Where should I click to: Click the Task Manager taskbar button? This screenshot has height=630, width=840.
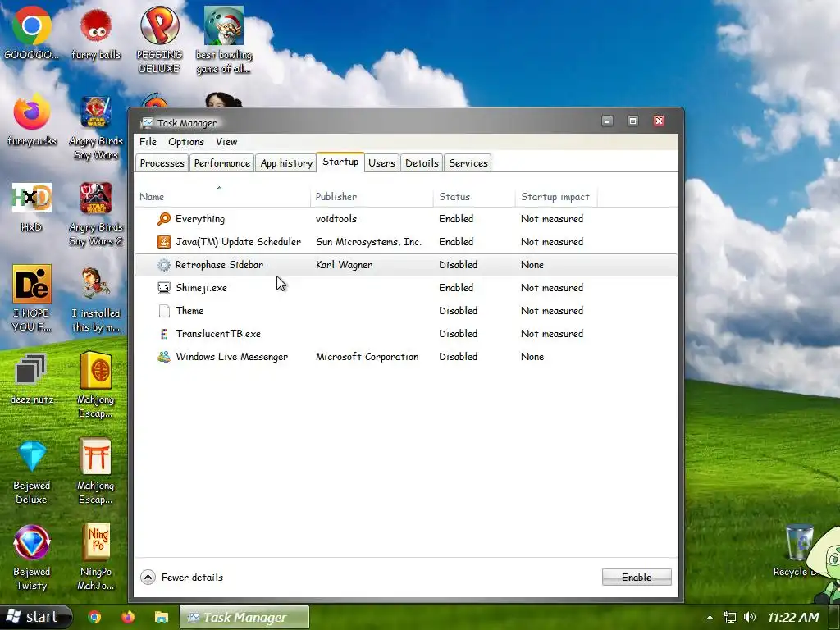click(244, 617)
